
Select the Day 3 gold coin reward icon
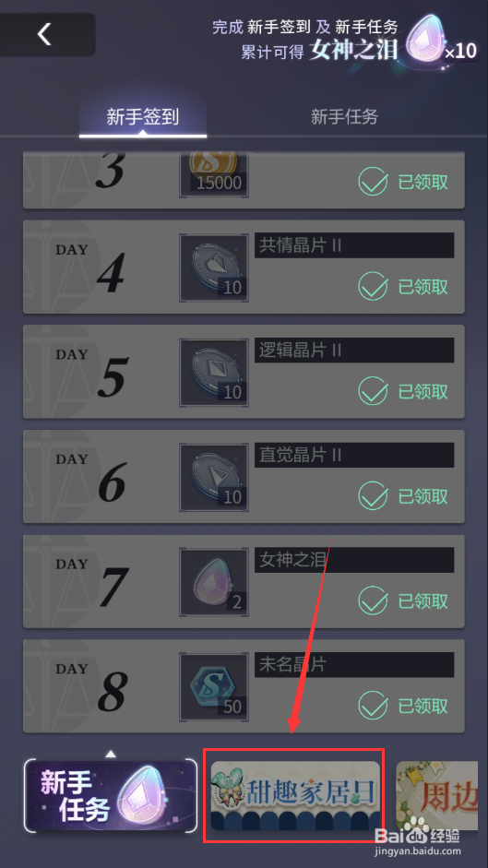214,173
